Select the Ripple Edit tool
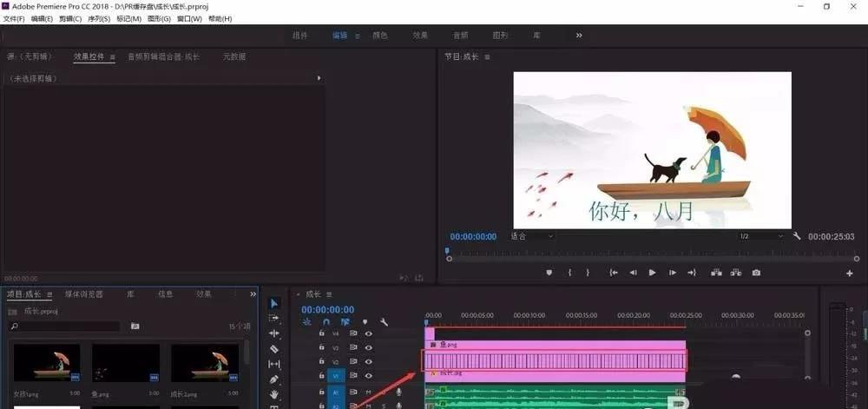Viewport: 868px width, 409px height. (274, 333)
